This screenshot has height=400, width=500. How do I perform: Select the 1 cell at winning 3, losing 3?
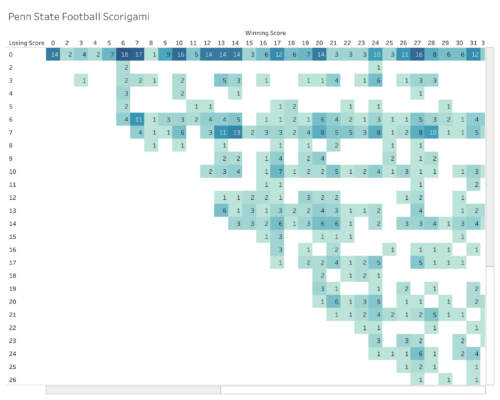[81, 80]
